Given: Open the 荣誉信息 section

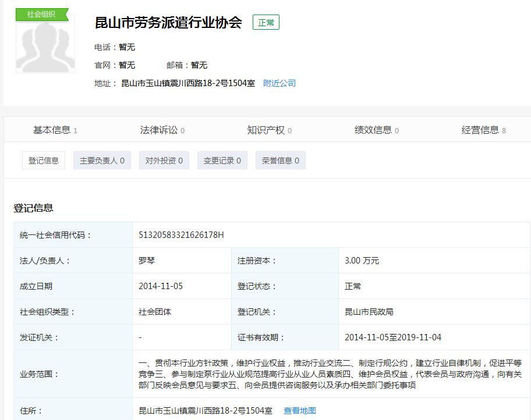Looking at the screenshot, I should tap(280, 161).
